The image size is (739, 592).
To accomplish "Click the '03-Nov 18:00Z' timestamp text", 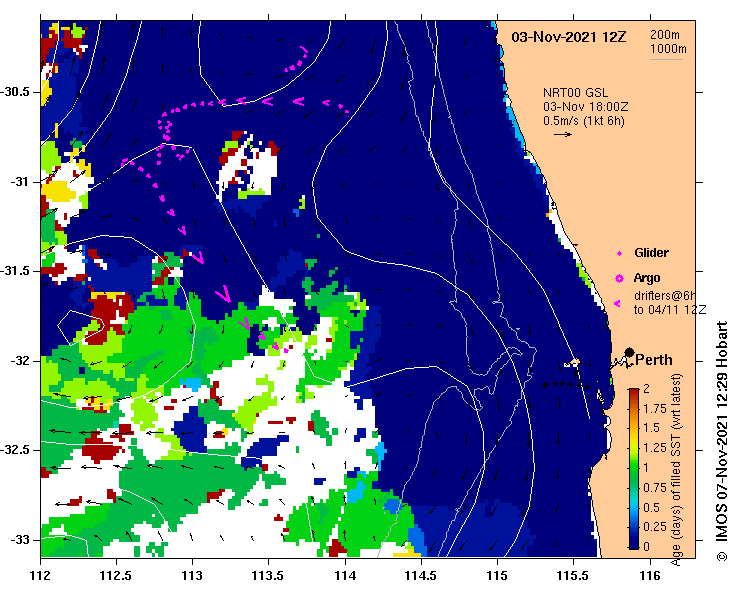I will click(585, 107).
